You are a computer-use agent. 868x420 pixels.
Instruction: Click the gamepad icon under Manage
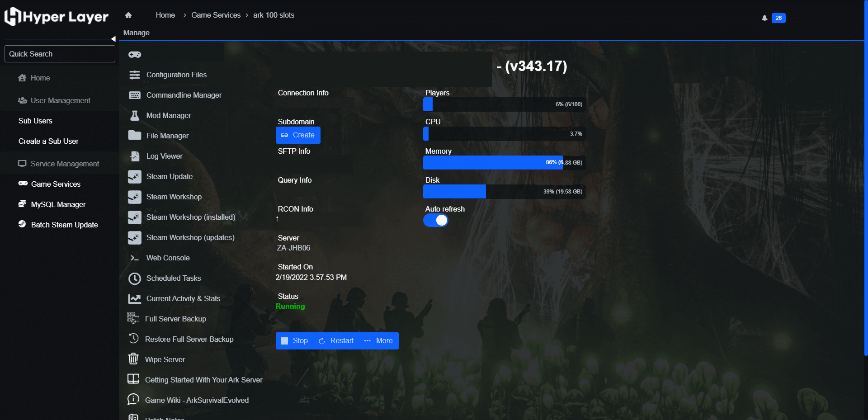(135, 55)
